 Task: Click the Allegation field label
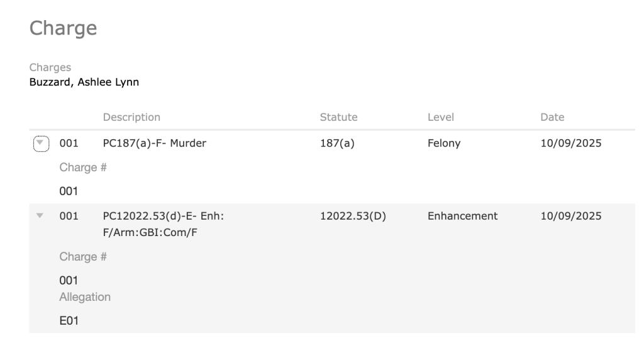85,296
